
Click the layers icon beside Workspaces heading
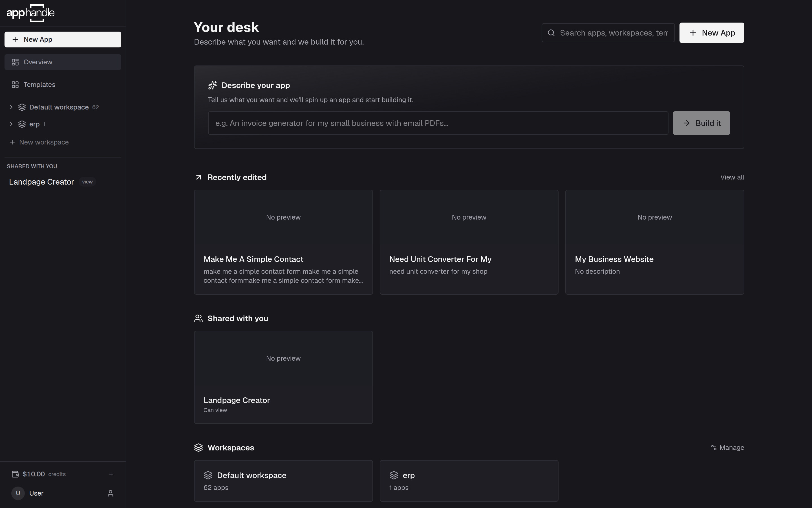coord(198,448)
